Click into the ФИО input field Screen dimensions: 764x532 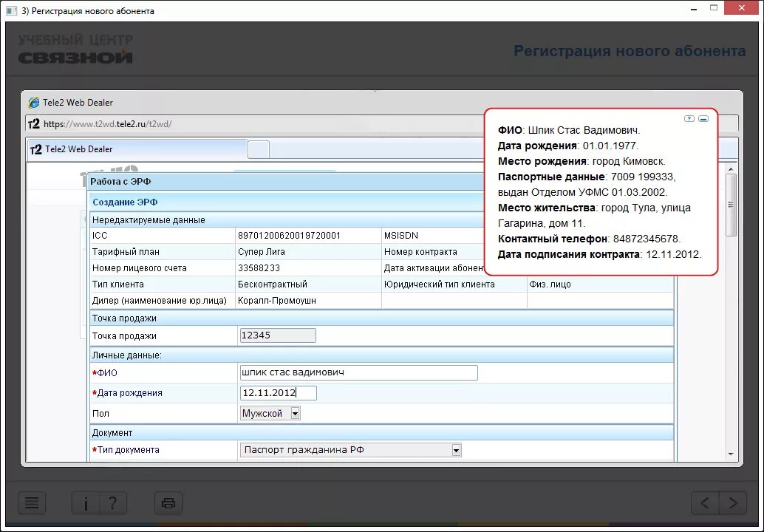tap(358, 372)
